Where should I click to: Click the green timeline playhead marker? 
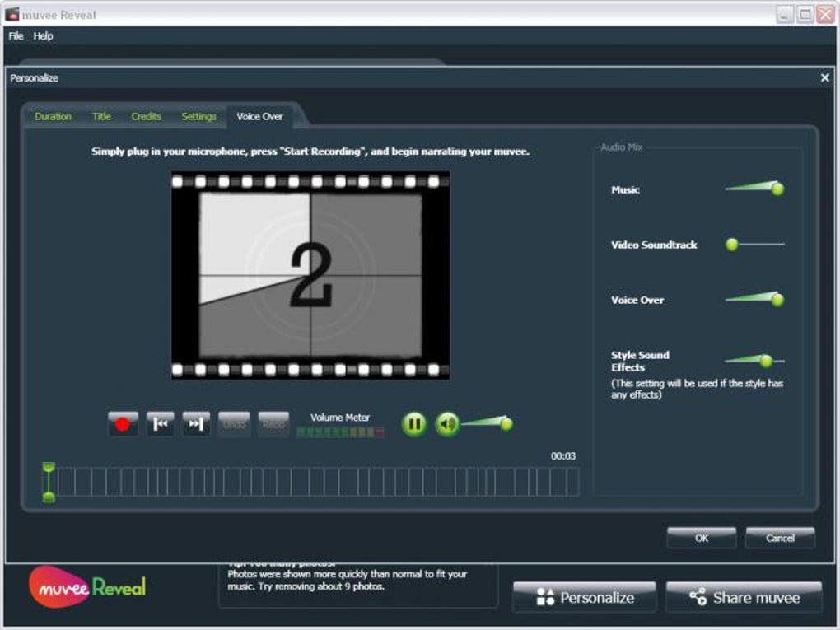(49, 482)
